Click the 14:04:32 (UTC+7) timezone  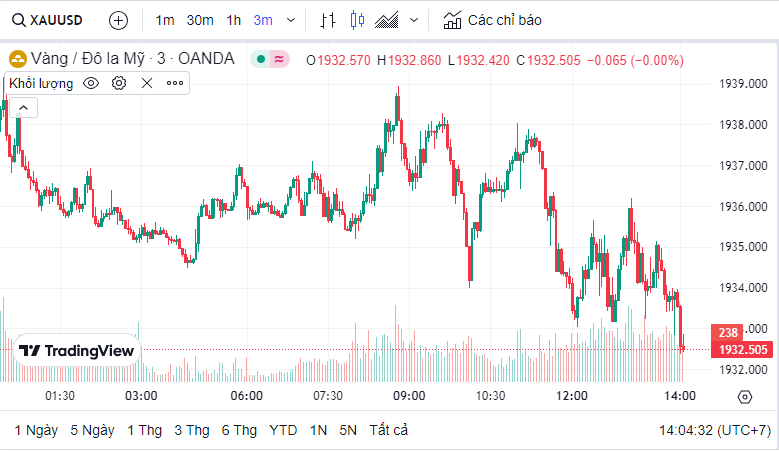click(714, 430)
